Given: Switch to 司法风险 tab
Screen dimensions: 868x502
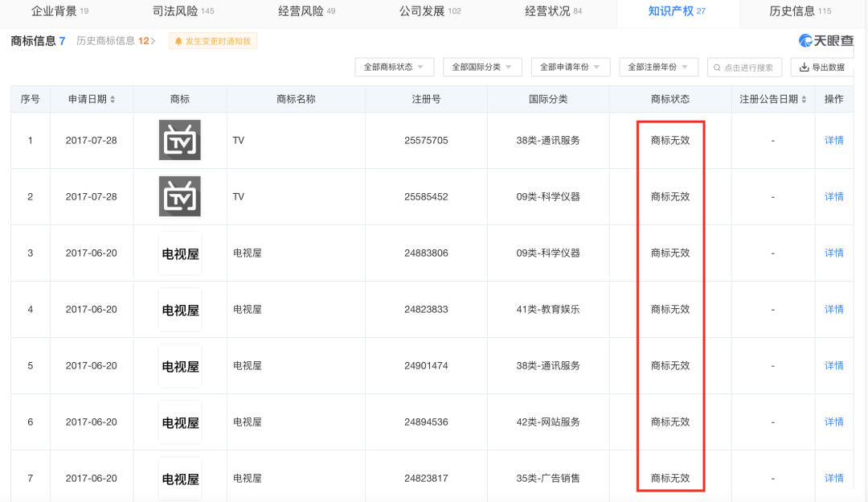Looking at the screenshot, I should tap(183, 11).
